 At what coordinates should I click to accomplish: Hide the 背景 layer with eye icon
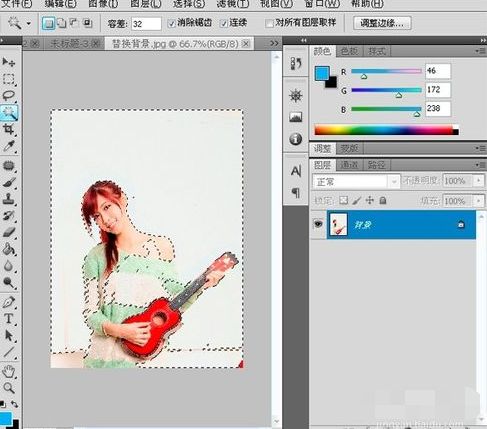(x=318, y=224)
